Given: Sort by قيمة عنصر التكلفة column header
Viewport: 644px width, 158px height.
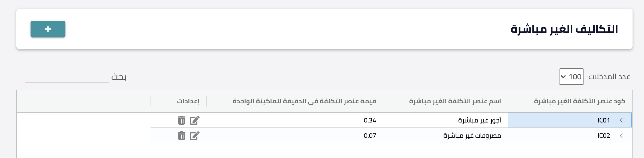Looking at the screenshot, I should [x=304, y=101].
